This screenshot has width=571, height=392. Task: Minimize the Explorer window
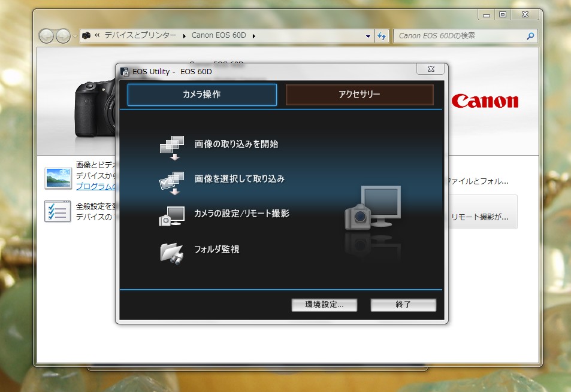[x=486, y=14]
